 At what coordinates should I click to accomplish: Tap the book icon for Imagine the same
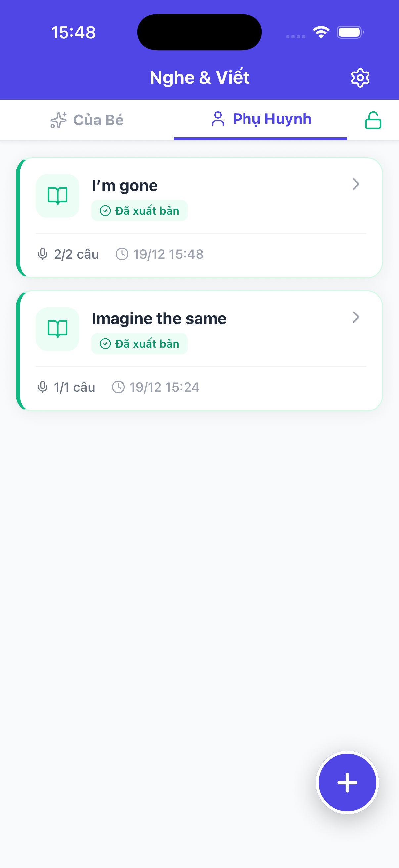coord(58,329)
